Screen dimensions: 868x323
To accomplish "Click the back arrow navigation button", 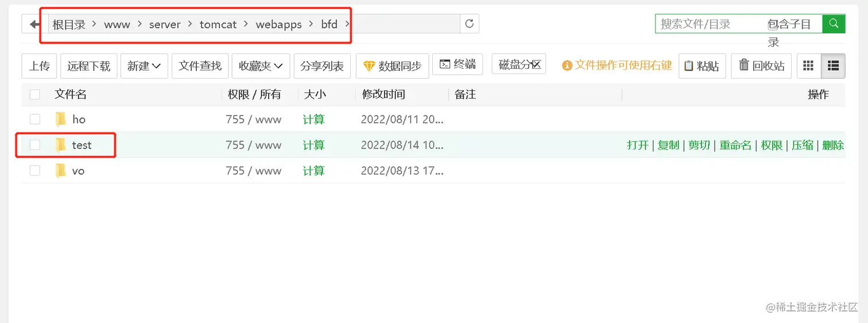I will [35, 24].
